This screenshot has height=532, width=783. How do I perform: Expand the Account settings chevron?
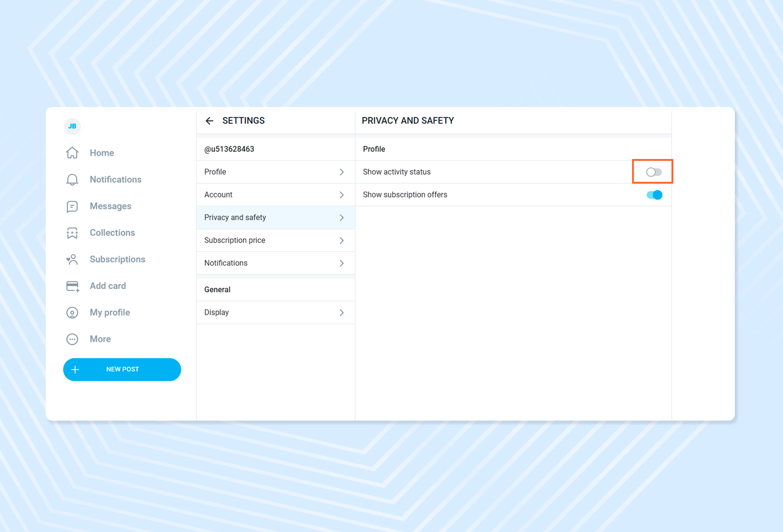[342, 195]
